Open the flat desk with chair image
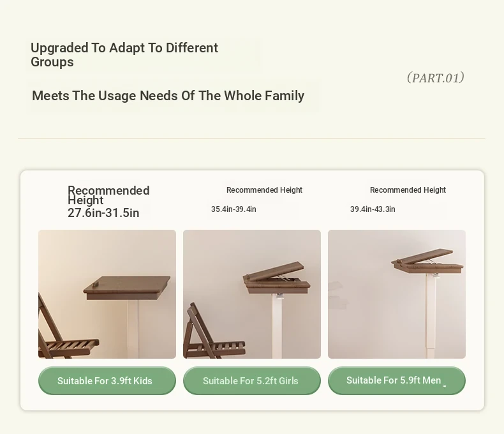 coord(107,294)
